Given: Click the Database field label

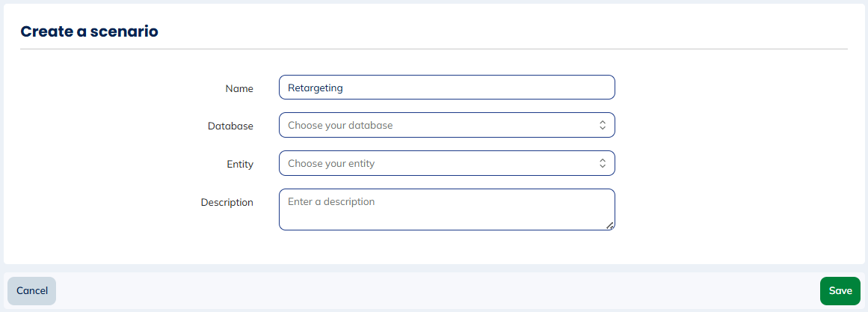Looking at the screenshot, I should (x=230, y=126).
